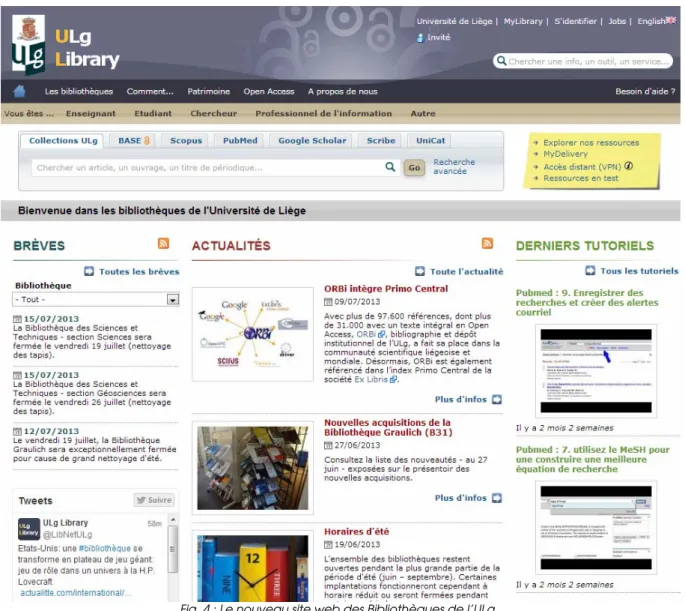Click the #bibliothèque hashtag in tweet
The image size is (685, 611).
click(x=104, y=548)
